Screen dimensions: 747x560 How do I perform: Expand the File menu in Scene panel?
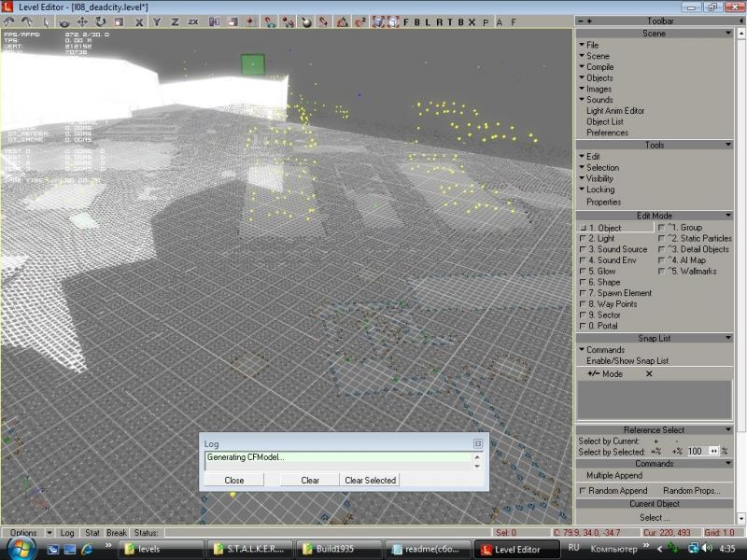click(592, 45)
